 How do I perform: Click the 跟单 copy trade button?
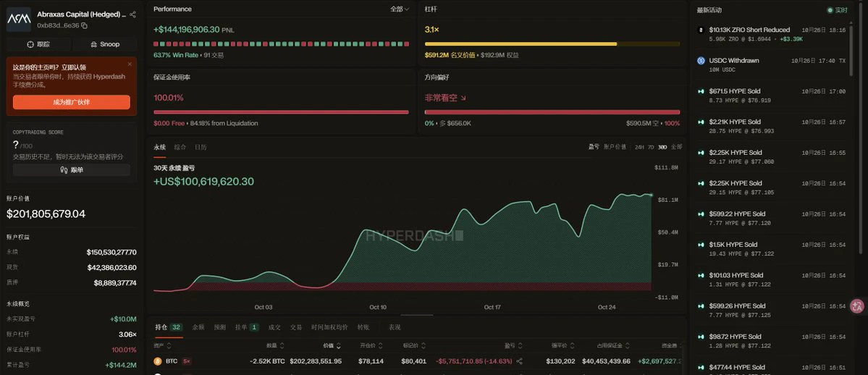coord(72,170)
